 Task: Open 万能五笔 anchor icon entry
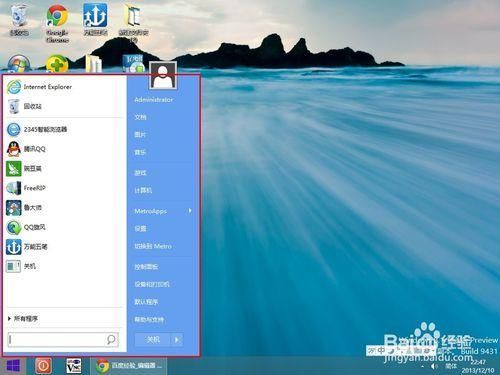pos(27,247)
